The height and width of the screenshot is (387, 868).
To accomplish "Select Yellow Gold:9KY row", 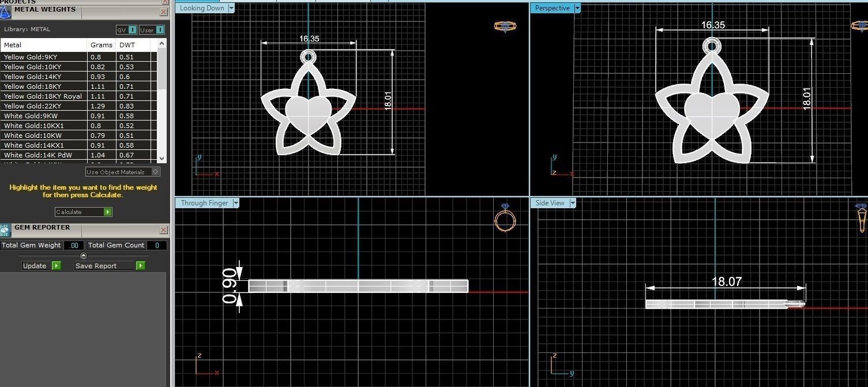I will click(78, 57).
